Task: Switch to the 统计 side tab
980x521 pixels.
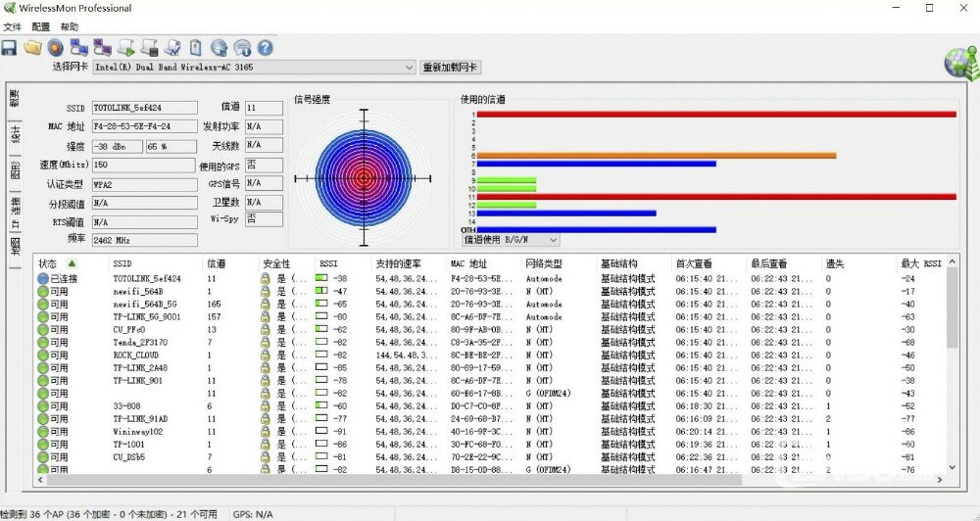Action: click(15, 134)
